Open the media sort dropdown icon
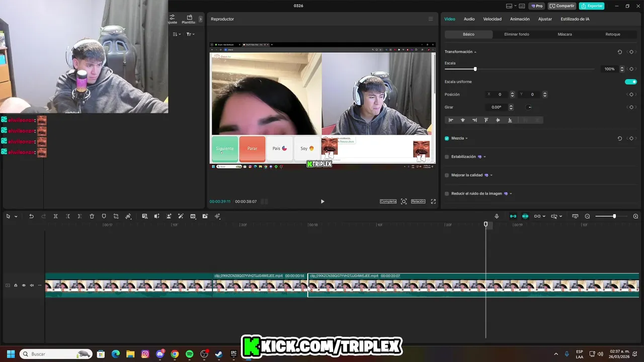This screenshot has height=362, width=644. pos(177,34)
